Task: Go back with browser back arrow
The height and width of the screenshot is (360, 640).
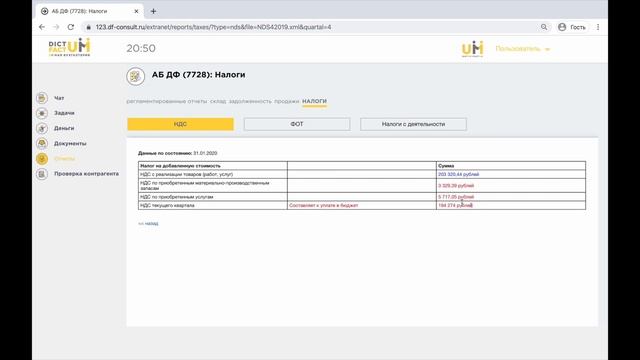Action: [x=42, y=27]
